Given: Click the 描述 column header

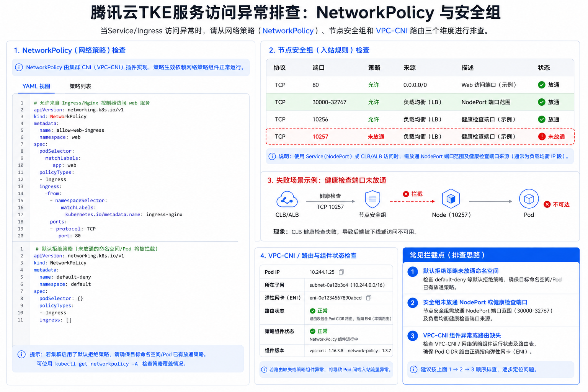Looking at the screenshot, I should point(467,67).
